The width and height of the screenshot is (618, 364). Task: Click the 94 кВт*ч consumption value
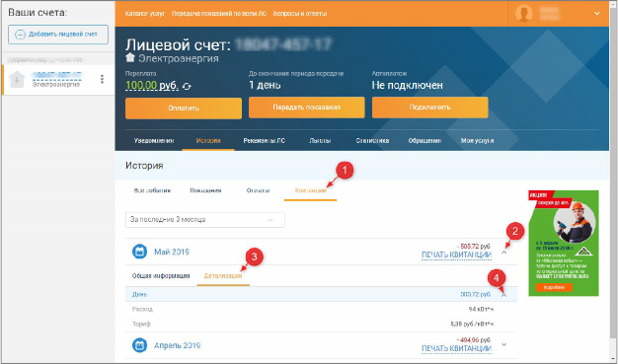(481, 309)
